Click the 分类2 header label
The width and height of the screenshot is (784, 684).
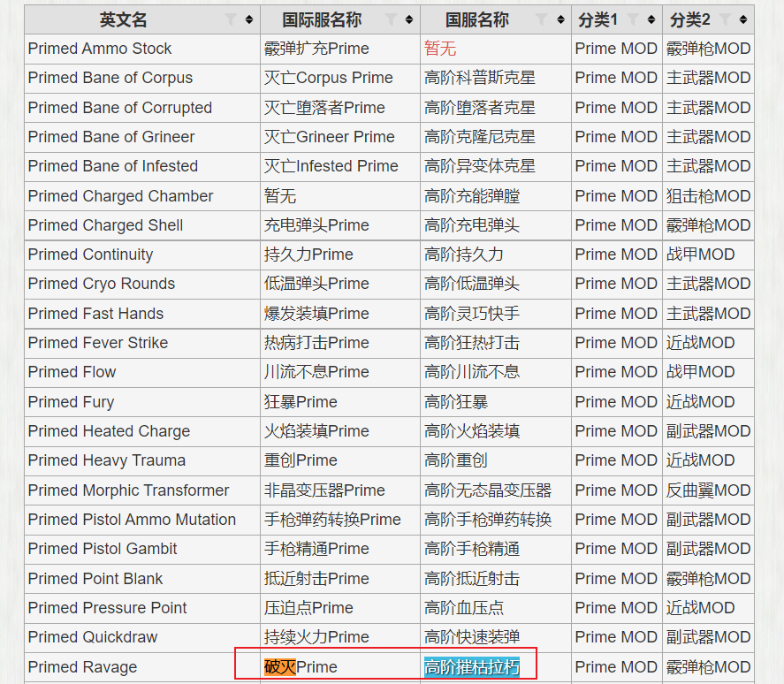click(x=690, y=20)
